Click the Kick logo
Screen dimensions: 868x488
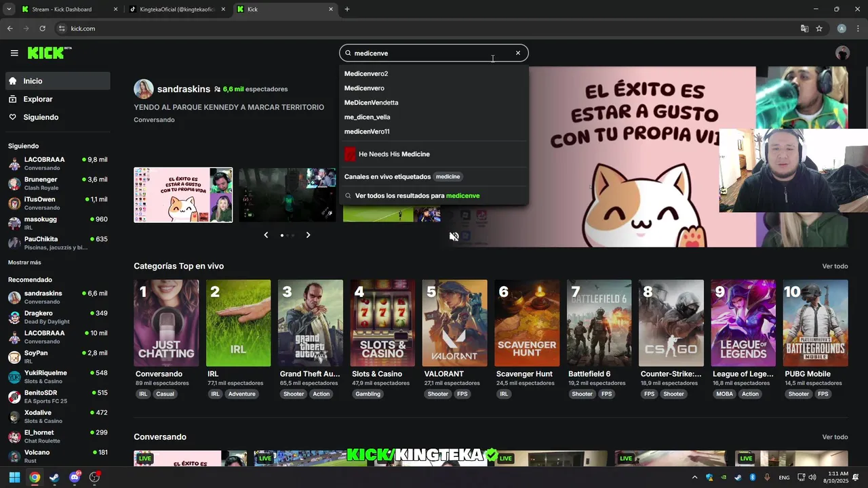tap(50, 53)
